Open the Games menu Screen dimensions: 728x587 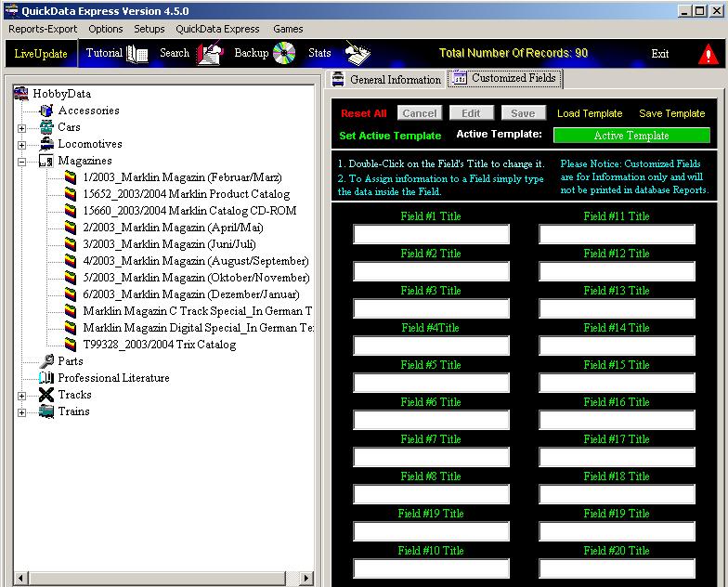click(x=288, y=29)
